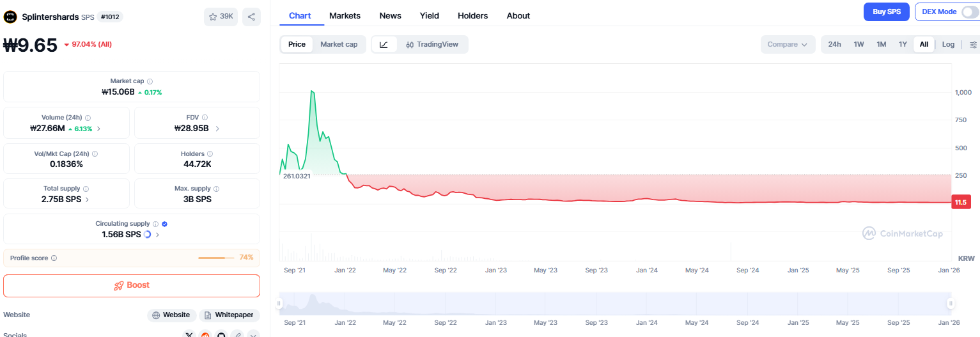Select the All time range
The width and height of the screenshot is (980, 337).
point(924,45)
